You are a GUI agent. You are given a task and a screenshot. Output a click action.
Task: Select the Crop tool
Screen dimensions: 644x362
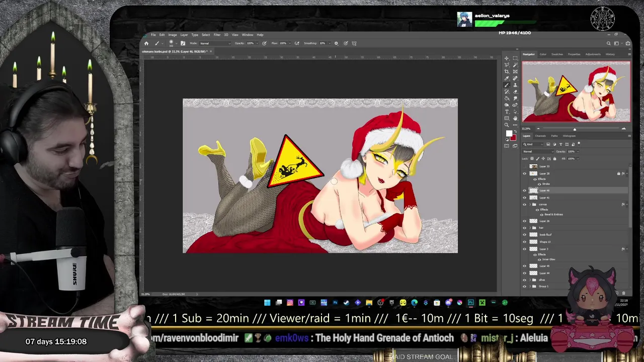507,71
